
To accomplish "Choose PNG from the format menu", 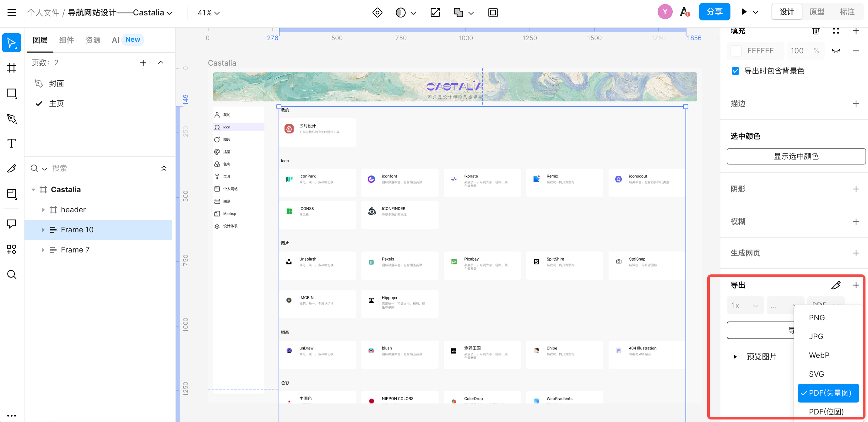I will tap(817, 317).
